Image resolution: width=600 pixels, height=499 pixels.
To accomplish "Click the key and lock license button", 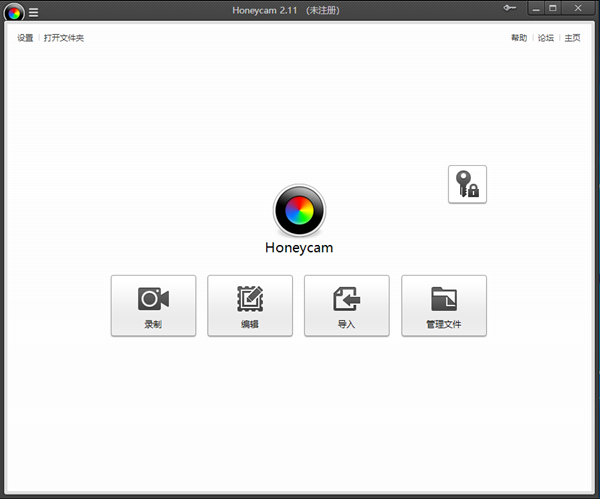I will (467, 184).
